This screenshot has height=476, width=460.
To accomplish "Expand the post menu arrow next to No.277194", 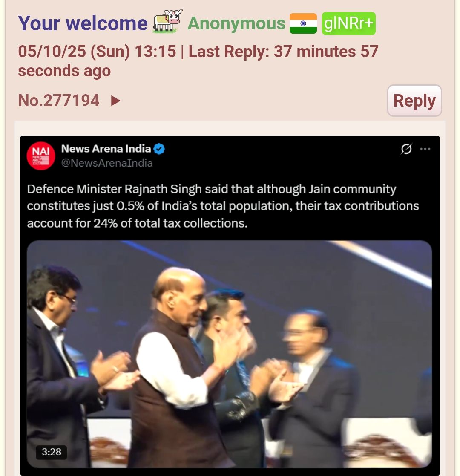I will coord(115,101).
